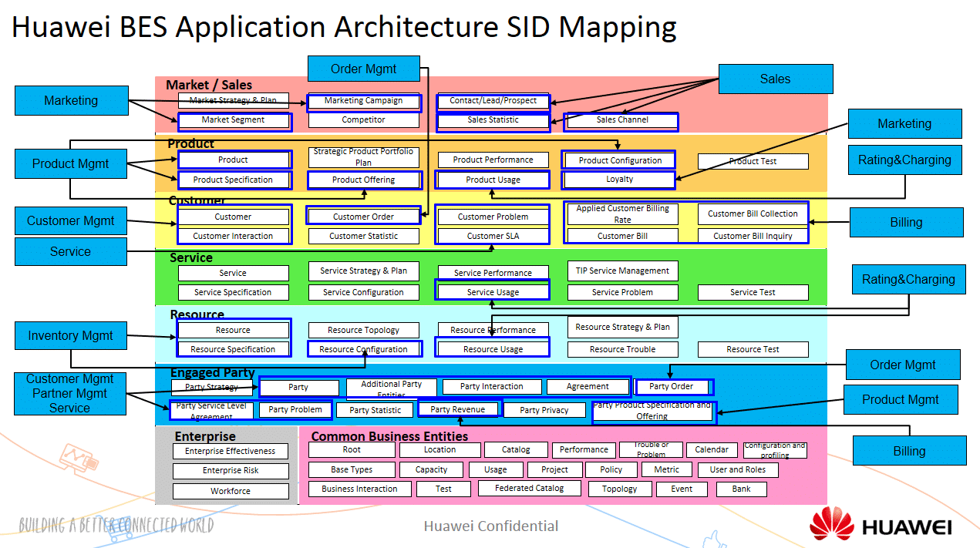Select Resource Strategy & Plan entity
The height and width of the screenshot is (548, 980).
click(623, 327)
